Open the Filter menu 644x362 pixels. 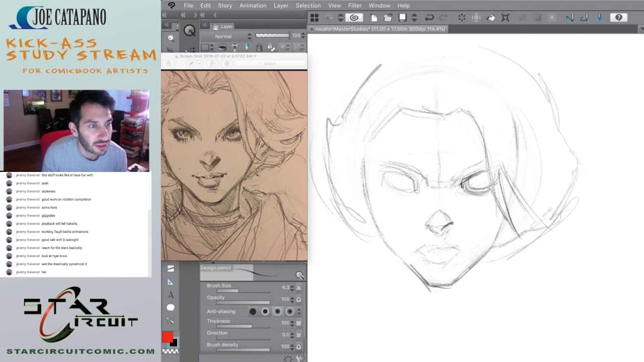(x=355, y=6)
